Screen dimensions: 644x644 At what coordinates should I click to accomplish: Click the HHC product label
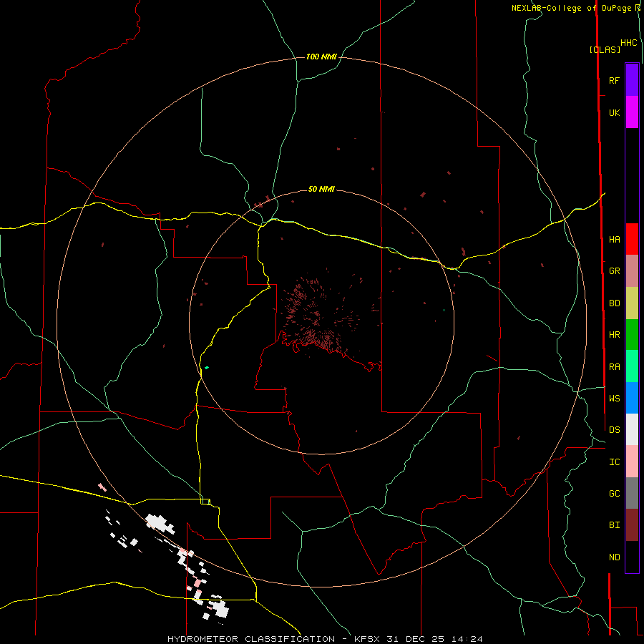pos(629,43)
